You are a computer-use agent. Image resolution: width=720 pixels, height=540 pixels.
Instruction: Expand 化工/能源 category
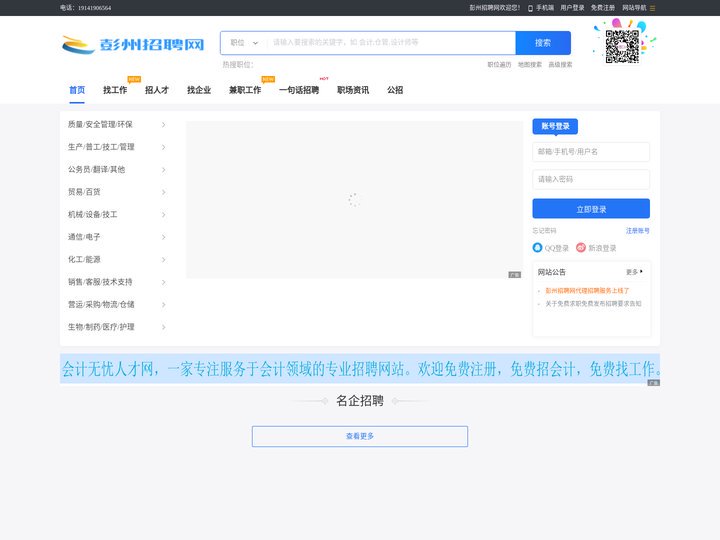coord(117,259)
